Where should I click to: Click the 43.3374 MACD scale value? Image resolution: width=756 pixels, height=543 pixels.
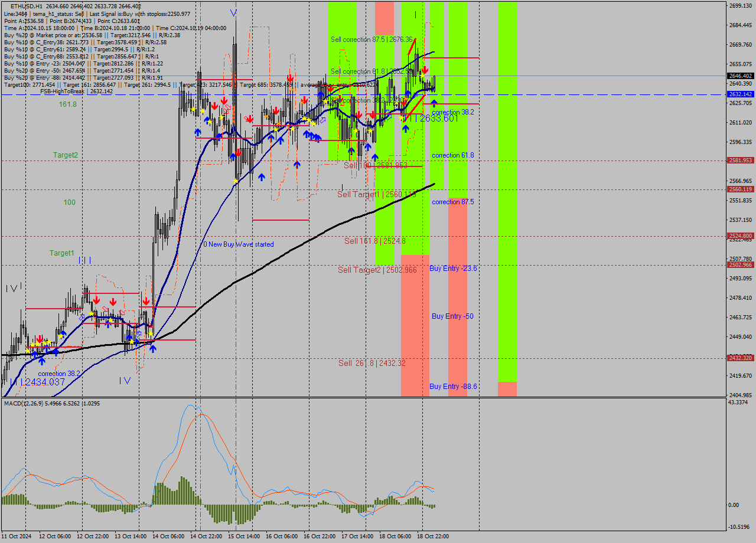739,403
